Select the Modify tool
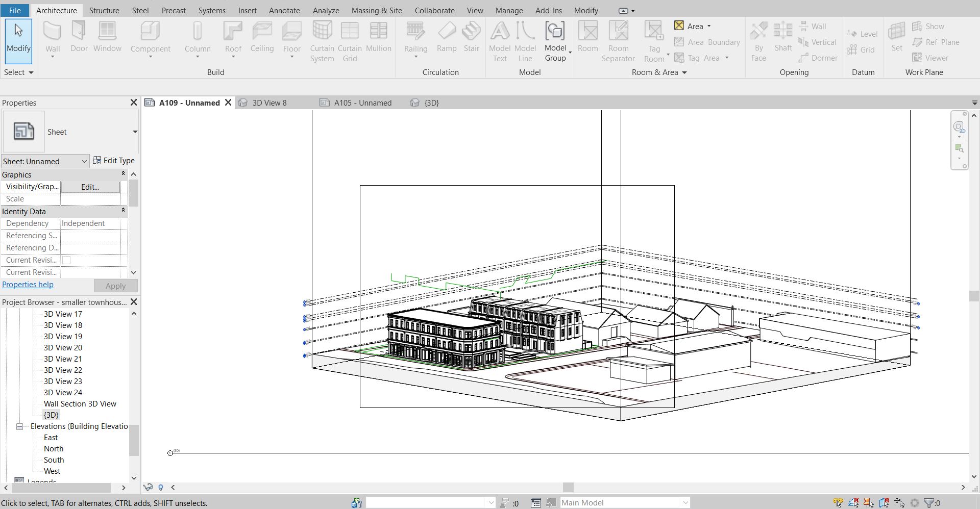The image size is (980, 509). [18, 41]
